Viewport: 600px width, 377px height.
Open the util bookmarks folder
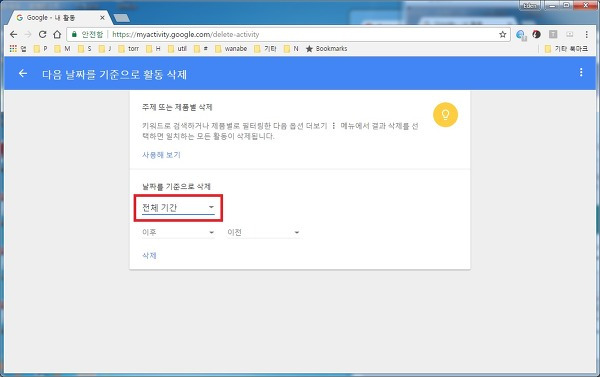tap(178, 49)
